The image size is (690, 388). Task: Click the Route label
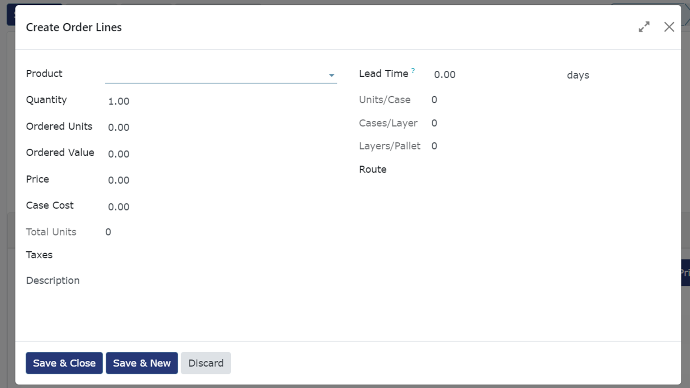(373, 169)
